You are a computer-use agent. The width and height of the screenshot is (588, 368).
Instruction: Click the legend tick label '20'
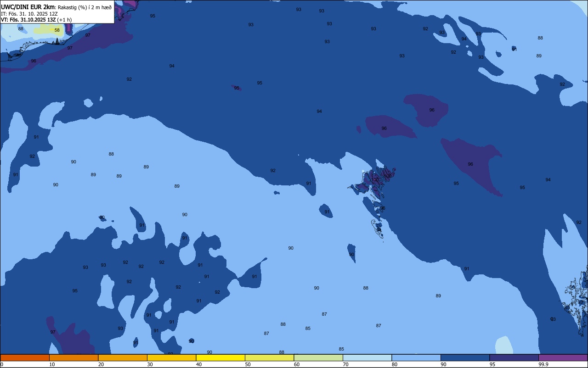coord(101,364)
